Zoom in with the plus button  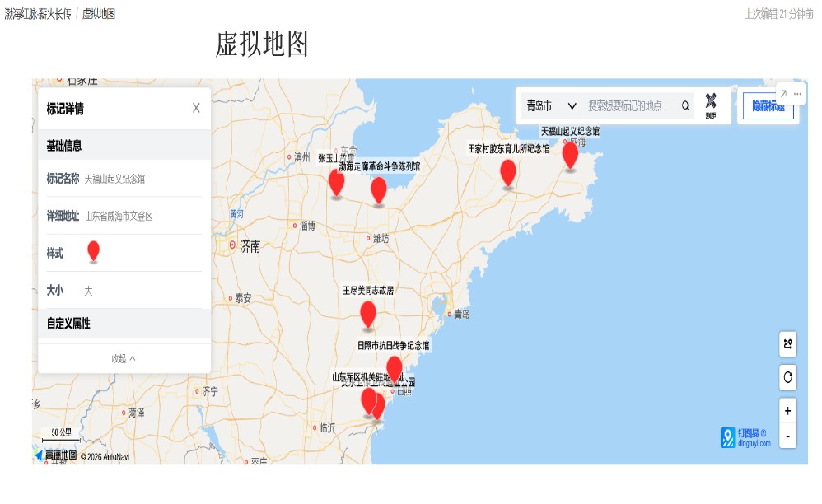coord(787,411)
